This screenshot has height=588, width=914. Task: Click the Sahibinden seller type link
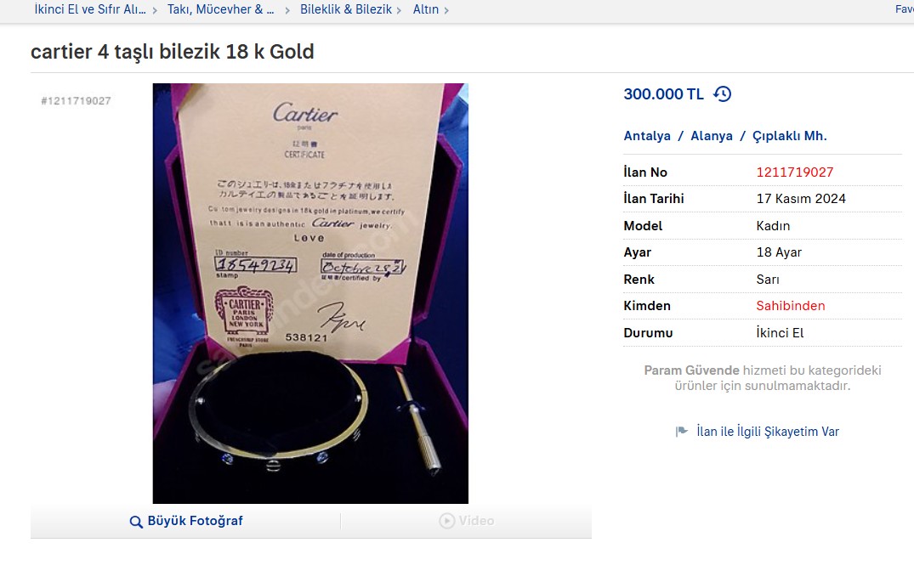791,306
